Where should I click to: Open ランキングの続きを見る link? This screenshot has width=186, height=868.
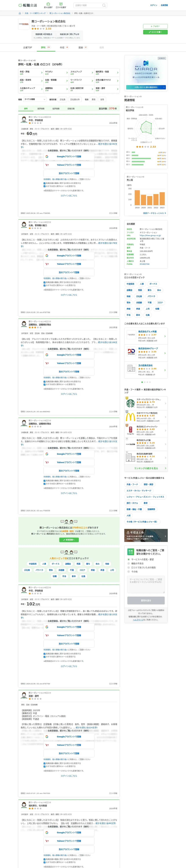point(146,468)
